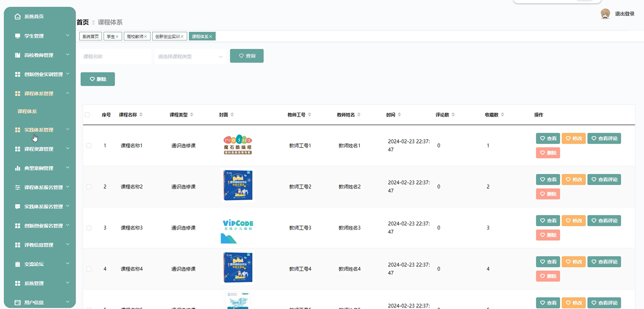
Task: Click 查看 for 课程名称1
Action: coord(548,139)
